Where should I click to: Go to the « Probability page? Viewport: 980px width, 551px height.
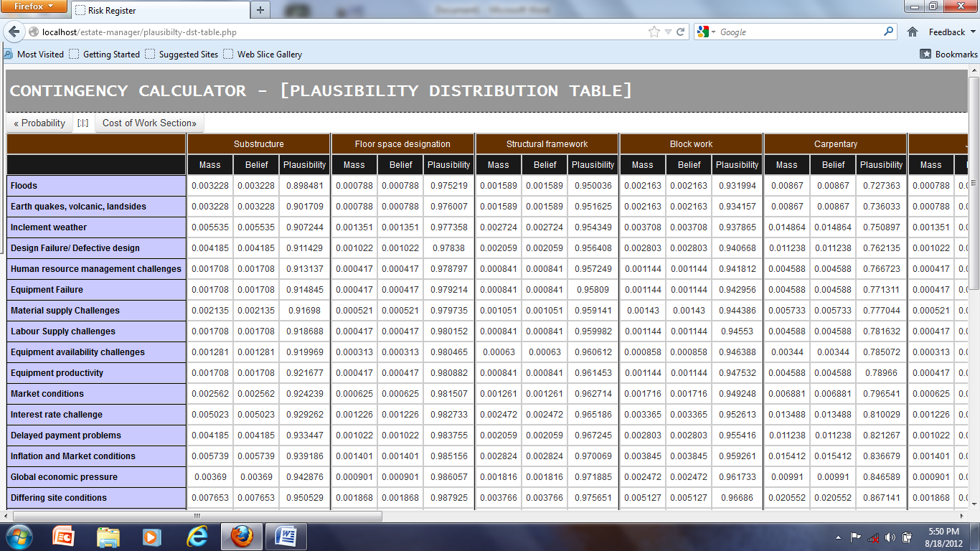click(39, 123)
